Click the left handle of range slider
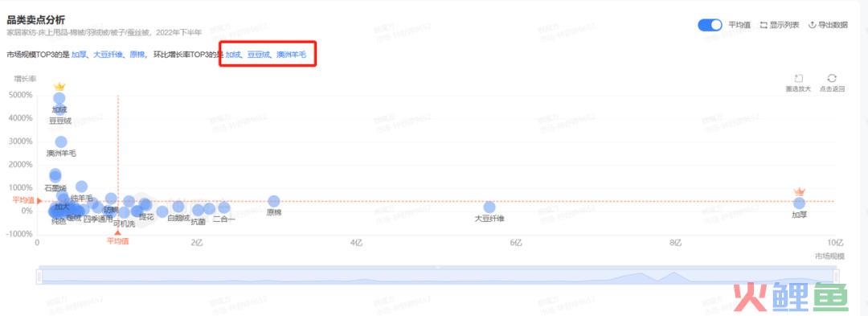The height and width of the screenshot is (316, 868). (x=39, y=276)
